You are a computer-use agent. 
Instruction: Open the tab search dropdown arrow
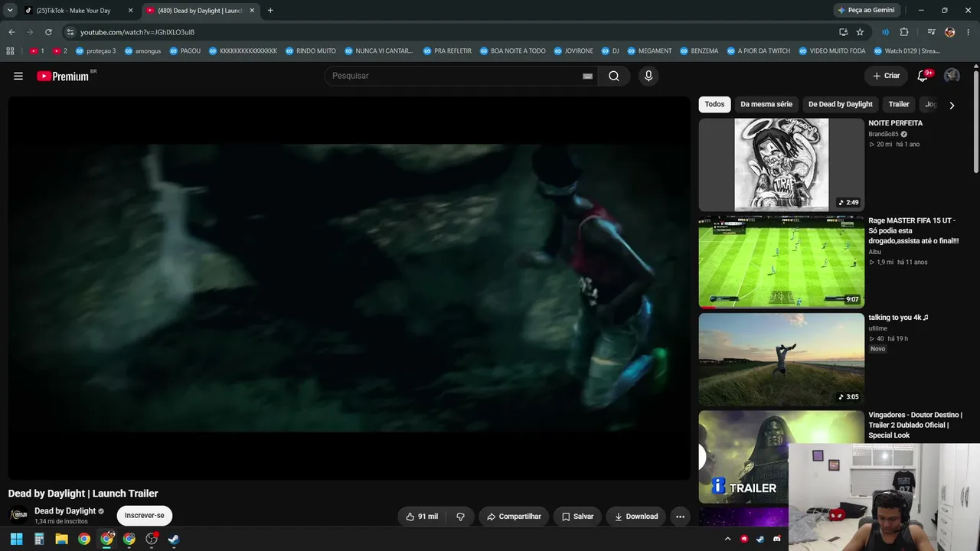[10, 11]
